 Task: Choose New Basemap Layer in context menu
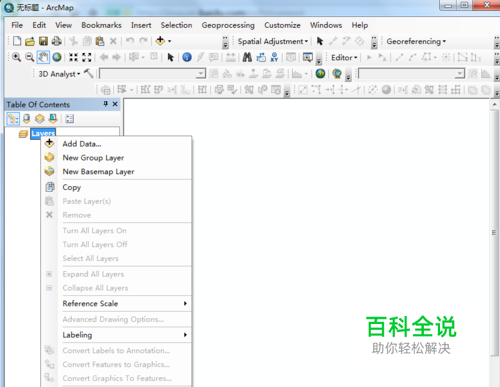pyautogui.click(x=117, y=172)
